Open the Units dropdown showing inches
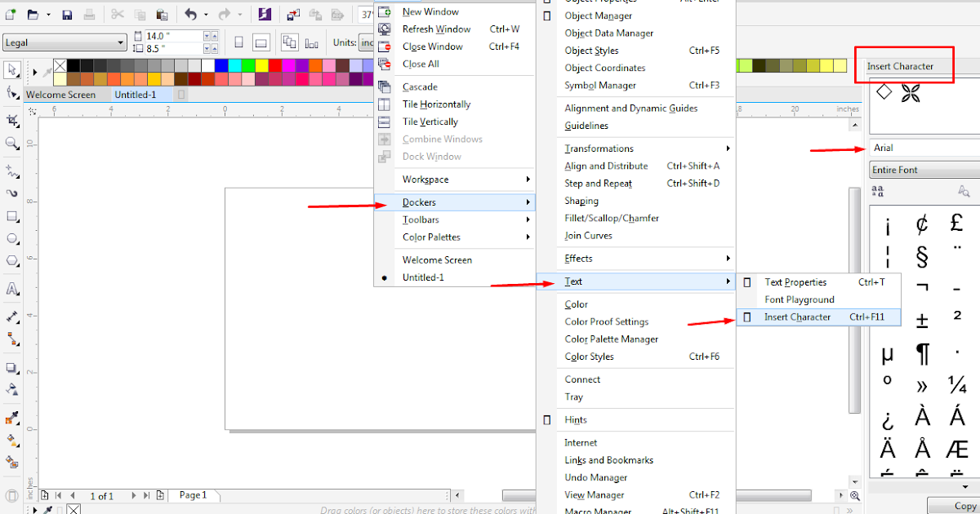This screenshot has width=980, height=514. [x=367, y=43]
